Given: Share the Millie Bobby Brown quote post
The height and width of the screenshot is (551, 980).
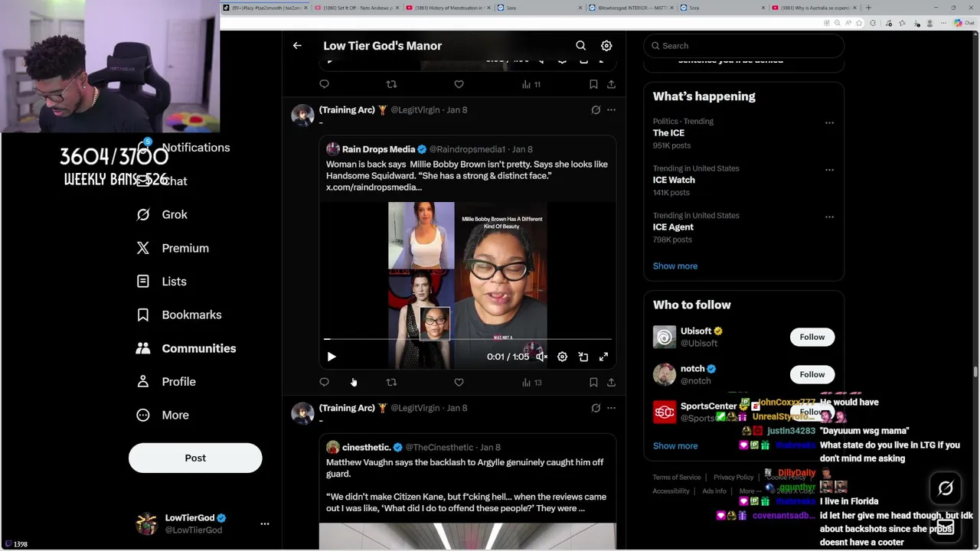Looking at the screenshot, I should (611, 382).
